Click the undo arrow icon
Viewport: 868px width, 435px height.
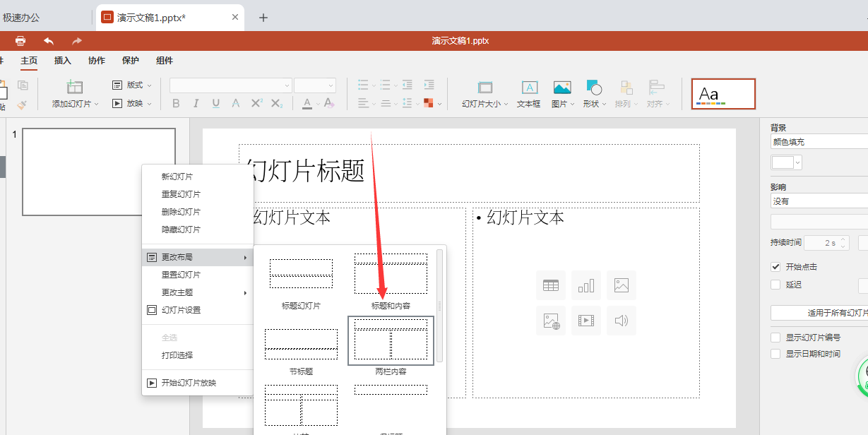click(x=49, y=41)
